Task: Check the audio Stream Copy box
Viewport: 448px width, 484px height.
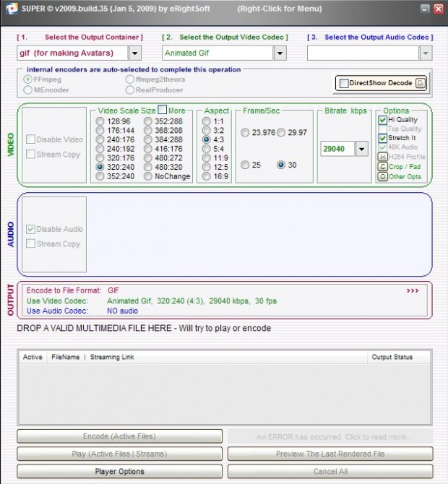Action: [x=30, y=243]
